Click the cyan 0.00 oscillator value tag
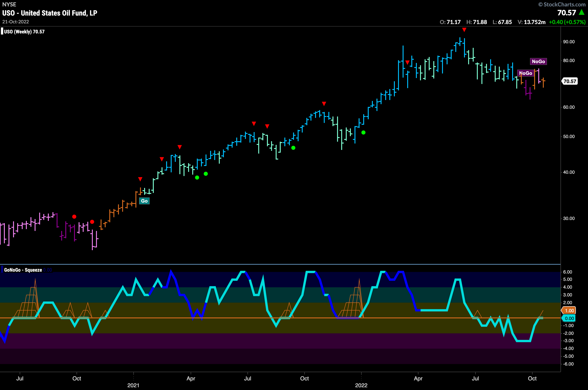This screenshot has height=390, width=588. [569, 318]
